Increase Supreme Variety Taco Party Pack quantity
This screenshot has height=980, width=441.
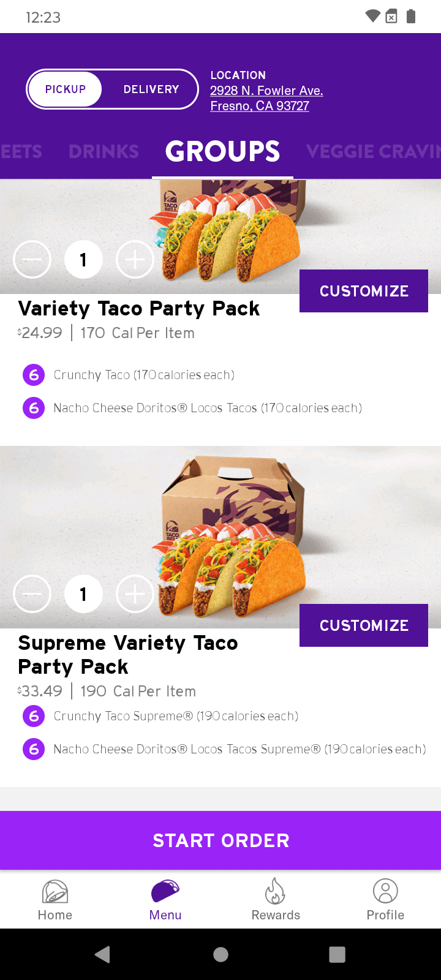135,594
